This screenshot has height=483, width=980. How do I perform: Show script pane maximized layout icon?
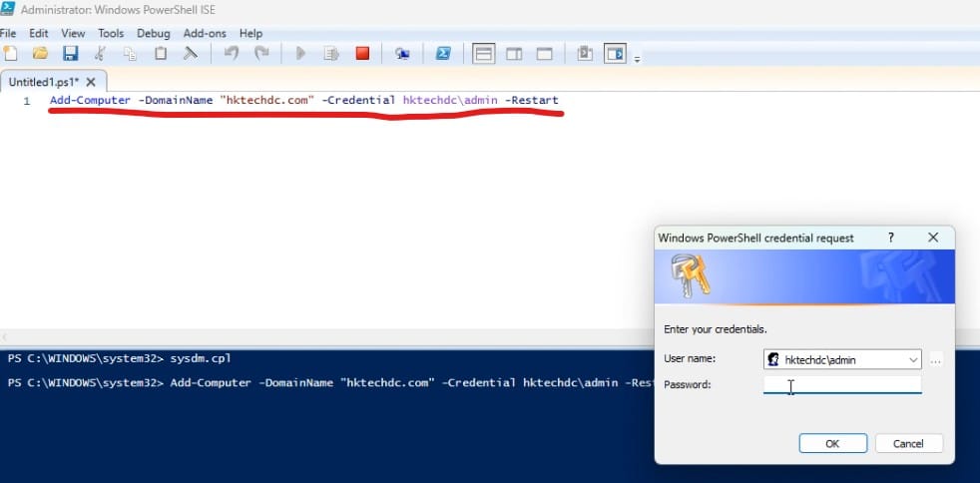pyautogui.click(x=544, y=54)
